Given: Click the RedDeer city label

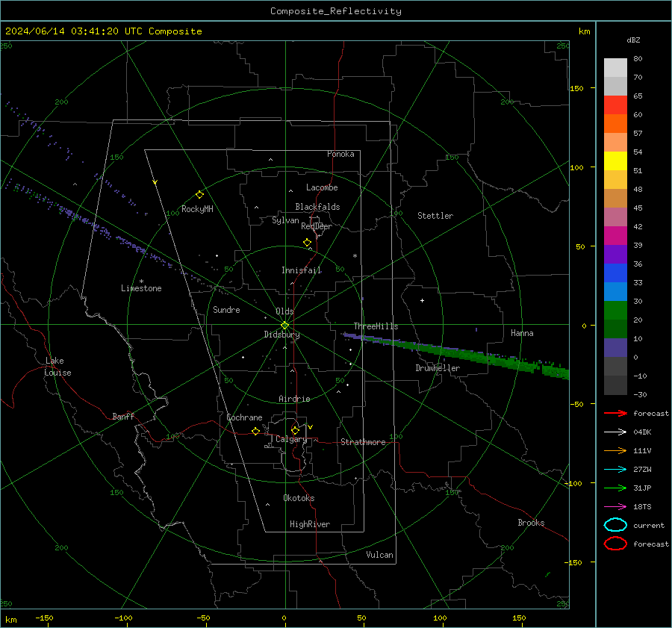Looking at the screenshot, I should pyautogui.click(x=317, y=226).
